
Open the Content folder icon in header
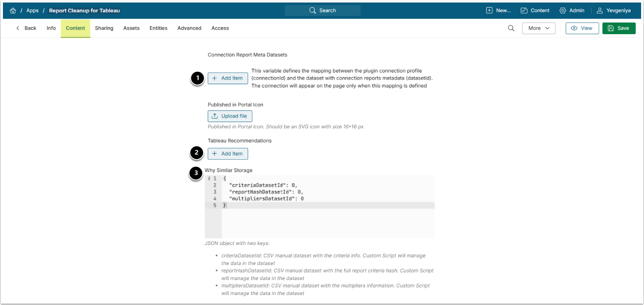pyautogui.click(x=524, y=10)
